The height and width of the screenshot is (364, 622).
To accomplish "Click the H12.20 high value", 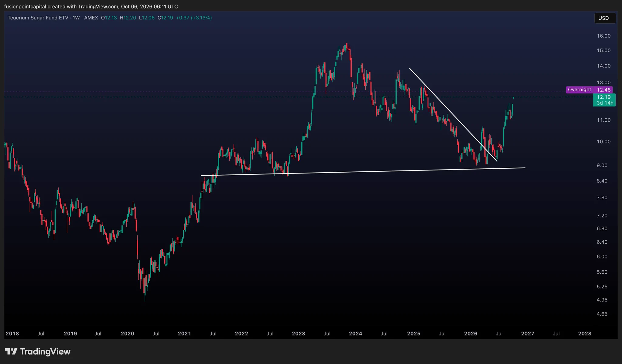I will pos(128,18).
